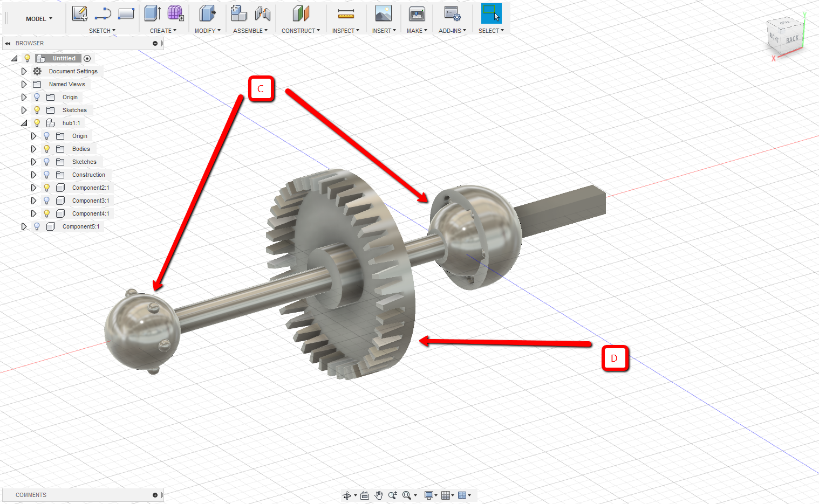Open the SELECT menu
The width and height of the screenshot is (819, 504).
click(x=491, y=31)
